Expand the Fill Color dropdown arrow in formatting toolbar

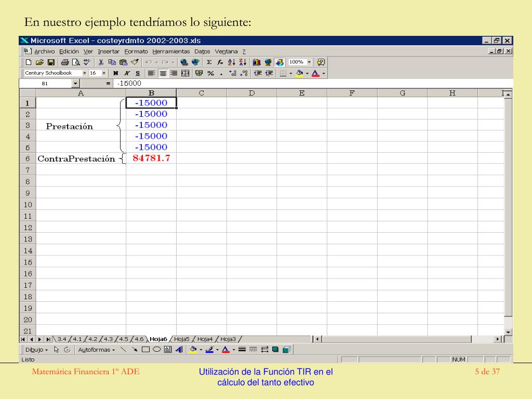(308, 73)
